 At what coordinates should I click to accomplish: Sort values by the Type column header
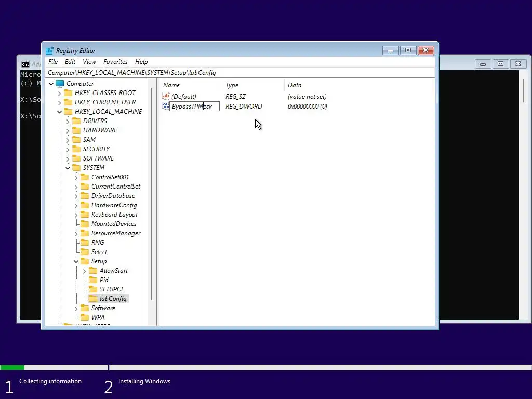[253, 85]
